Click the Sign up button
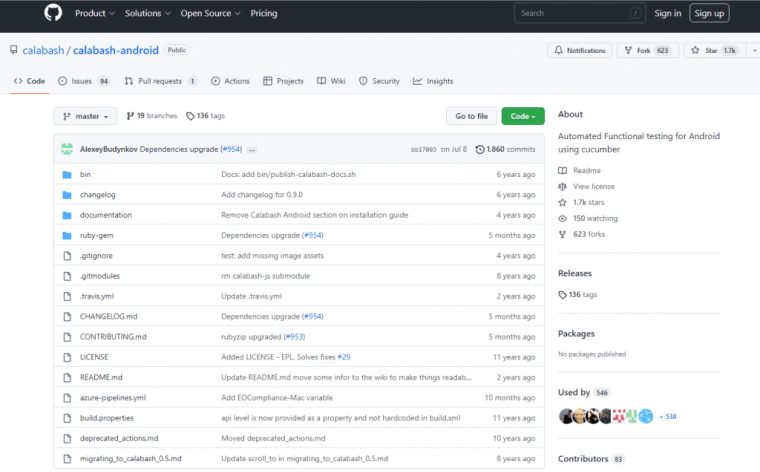This screenshot has height=472, width=760. 709,13
